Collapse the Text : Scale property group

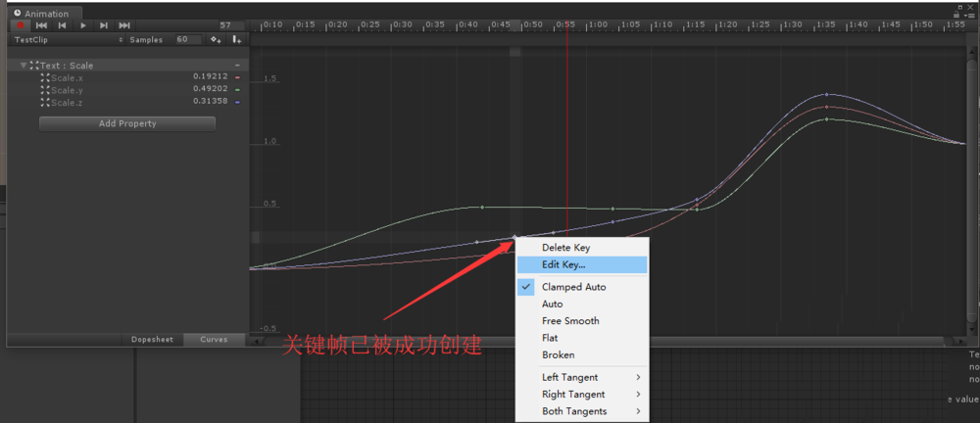pos(24,66)
